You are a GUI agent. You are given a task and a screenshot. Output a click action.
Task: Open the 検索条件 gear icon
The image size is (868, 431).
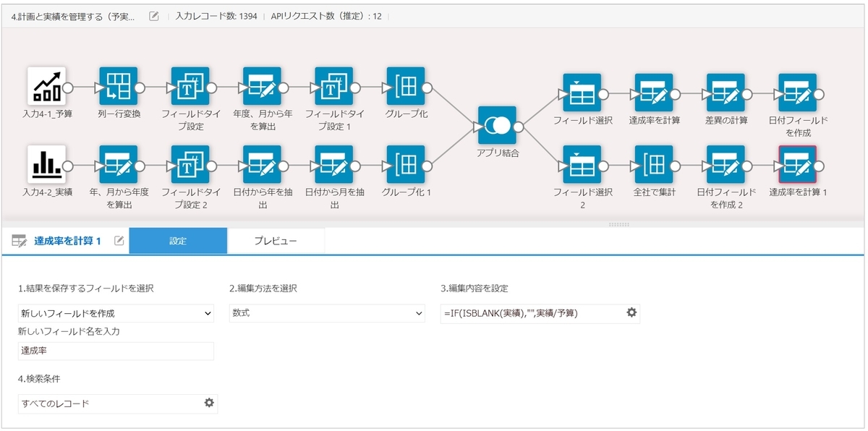pos(209,403)
